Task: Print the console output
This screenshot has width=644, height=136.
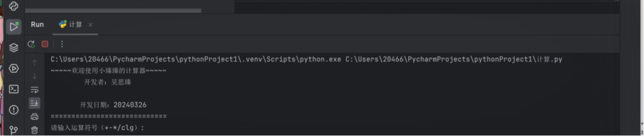Action: coord(34,117)
